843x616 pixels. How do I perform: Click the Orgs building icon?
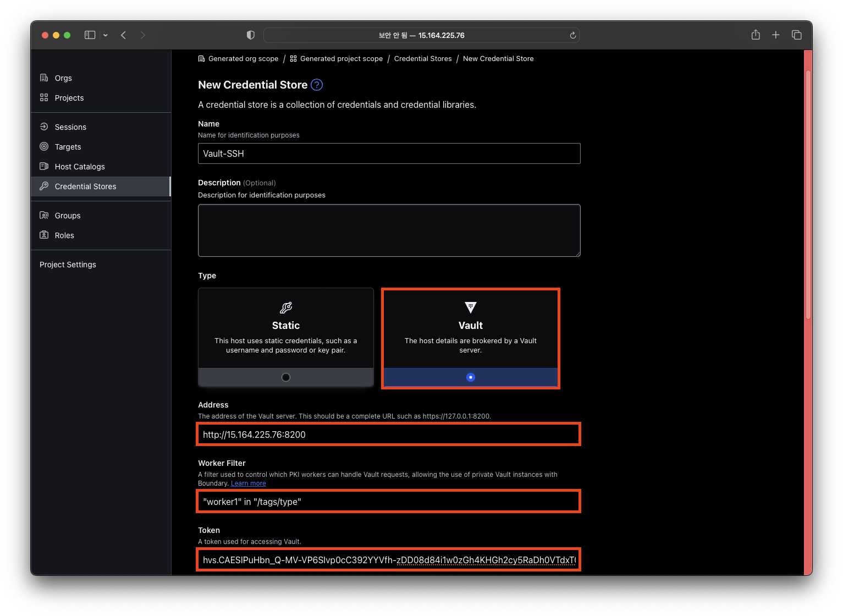click(x=44, y=78)
